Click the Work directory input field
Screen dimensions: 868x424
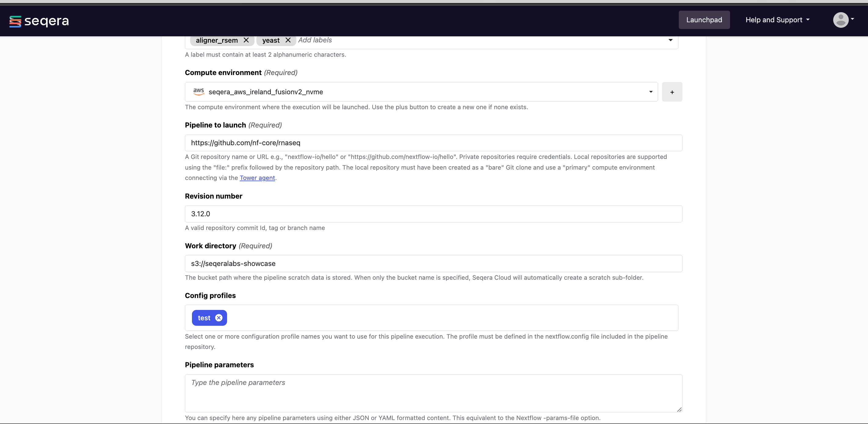pos(433,263)
